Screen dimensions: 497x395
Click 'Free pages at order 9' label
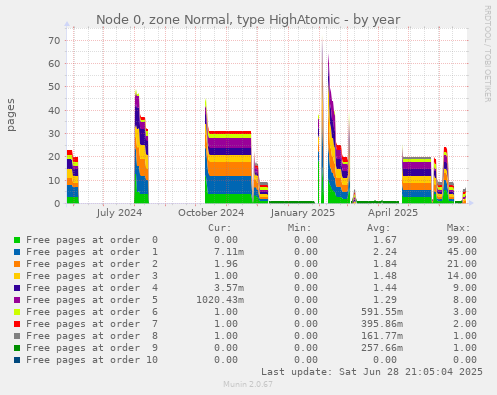92,348
